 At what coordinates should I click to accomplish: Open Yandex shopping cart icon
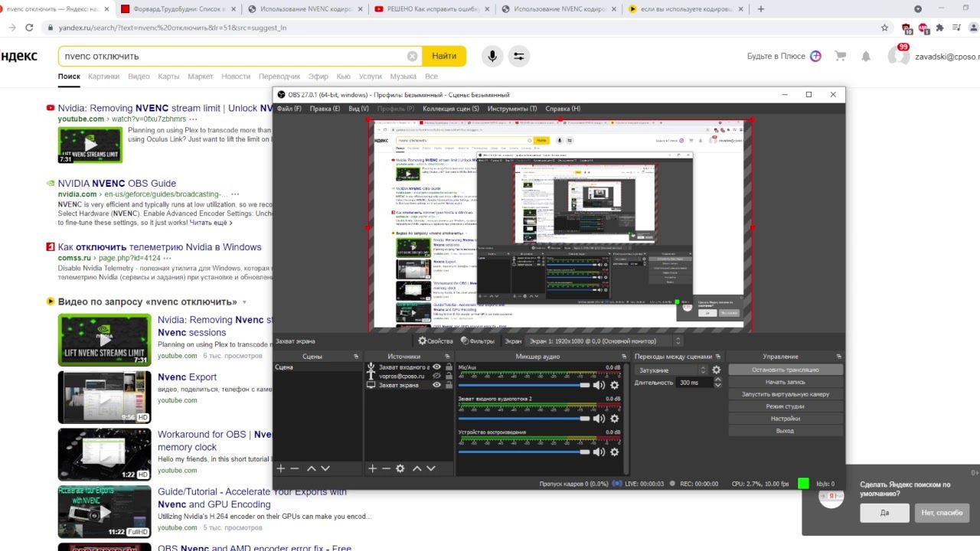pos(841,57)
